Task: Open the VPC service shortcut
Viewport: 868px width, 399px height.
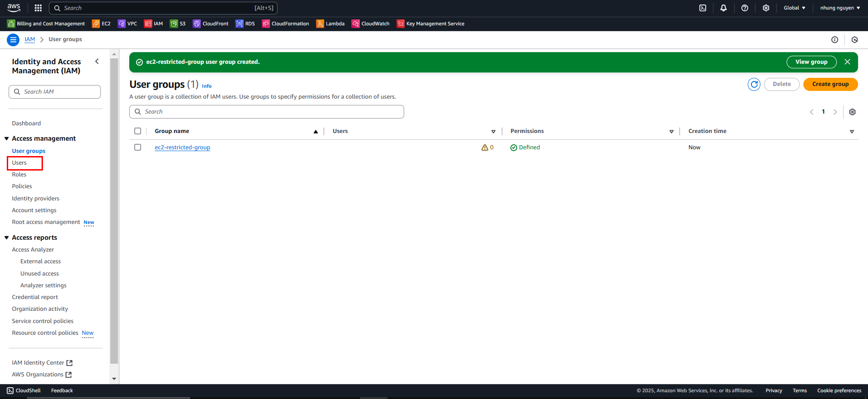Action: pyautogui.click(x=127, y=24)
